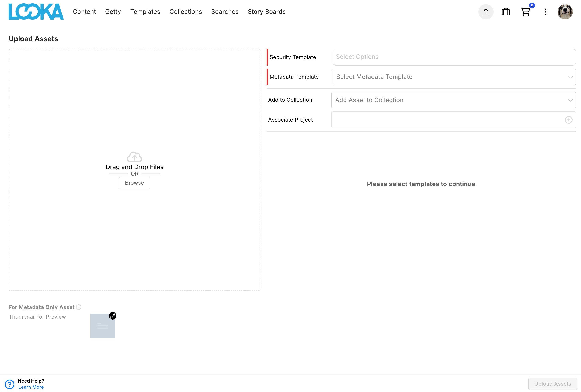Go to the Templates menu item

coord(145,12)
